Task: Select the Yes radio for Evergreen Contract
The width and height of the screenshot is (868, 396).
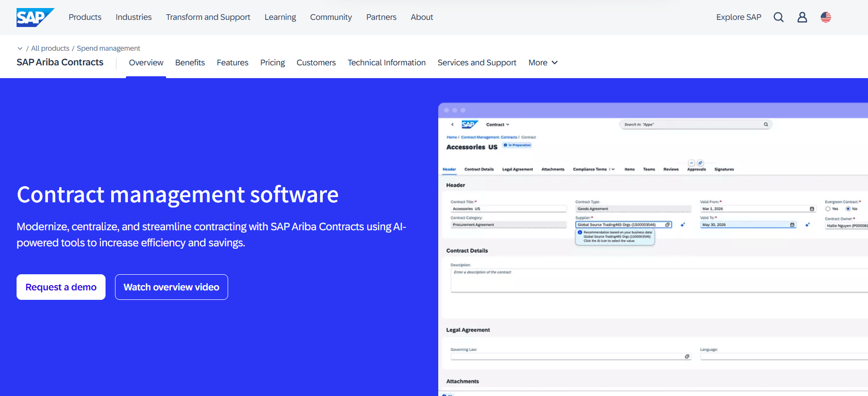Action: (x=828, y=209)
